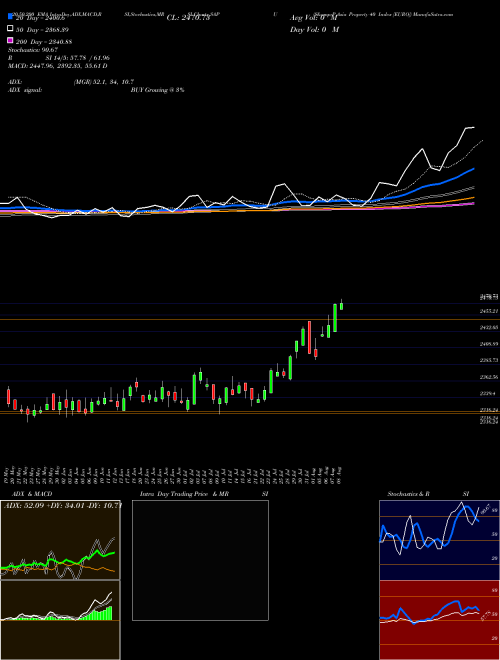
Task: Select the '200 Day = 2340.88' legend text
Action: point(44,42)
